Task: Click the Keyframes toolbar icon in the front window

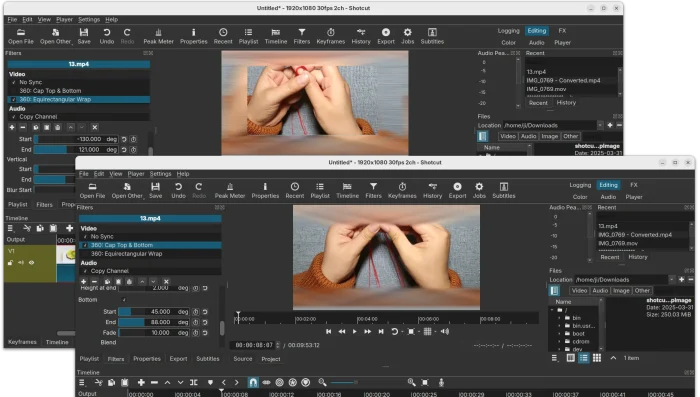Action: 402,191
